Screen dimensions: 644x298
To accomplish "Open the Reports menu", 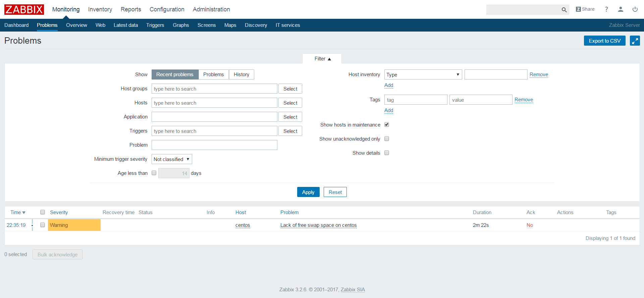I will click(x=131, y=9).
